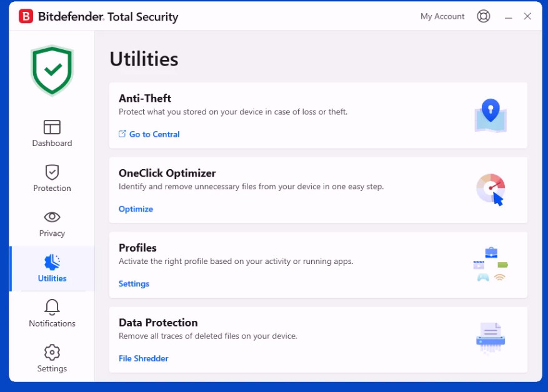Click the Data Protection card title

(x=158, y=323)
